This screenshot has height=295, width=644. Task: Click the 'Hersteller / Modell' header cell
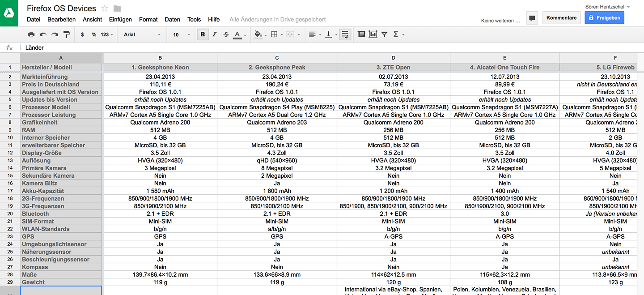61,67
